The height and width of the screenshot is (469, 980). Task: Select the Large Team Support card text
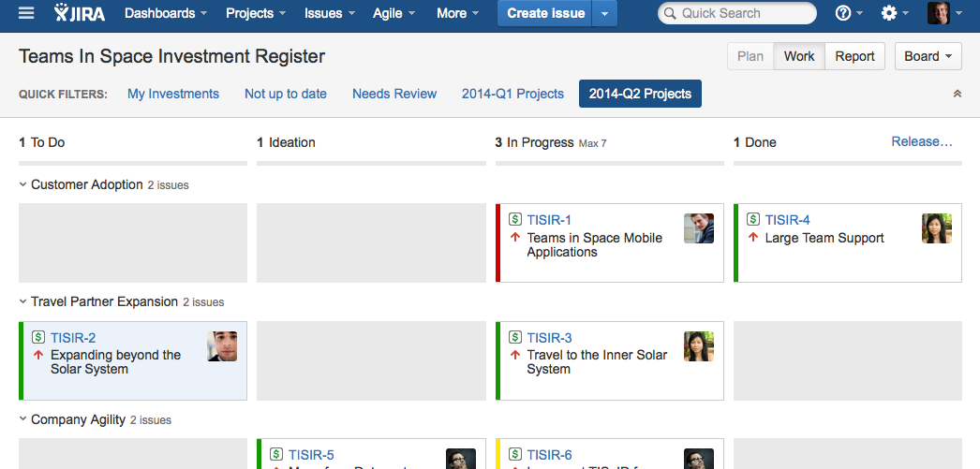click(824, 238)
